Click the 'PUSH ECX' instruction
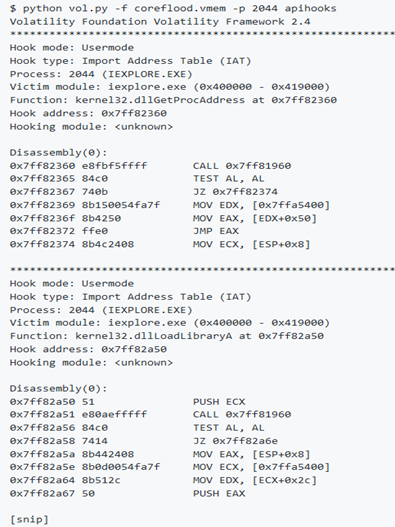This screenshot has height=527, width=395. coord(219,402)
